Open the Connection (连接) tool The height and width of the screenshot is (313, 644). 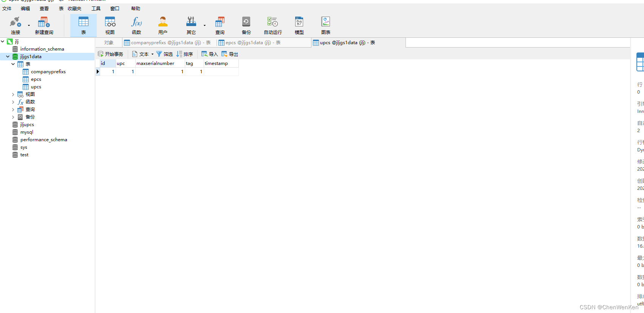click(15, 26)
